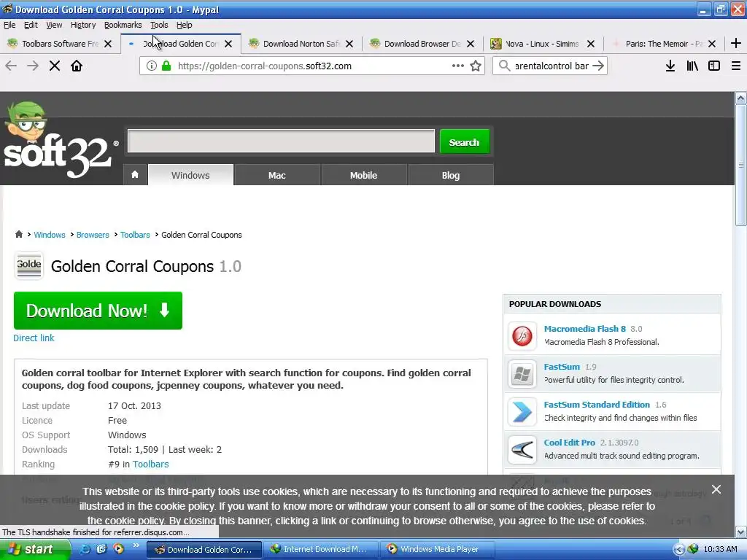This screenshot has width=747, height=560.
Task: Open the Macromedia Flash 8 link
Action: [x=584, y=329]
